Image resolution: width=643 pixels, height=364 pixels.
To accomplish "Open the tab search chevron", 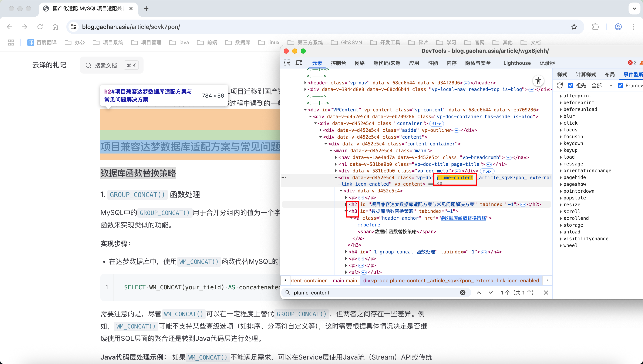I will pos(634,9).
